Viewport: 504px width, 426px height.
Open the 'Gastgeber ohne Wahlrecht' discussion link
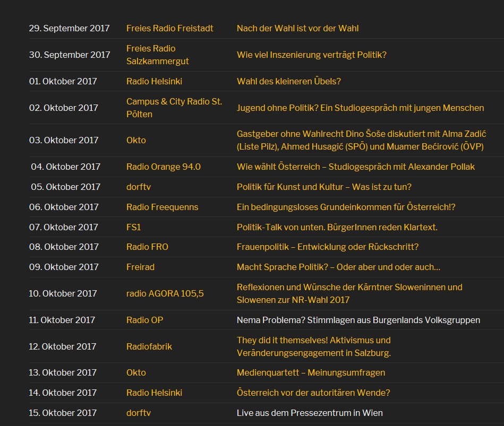point(361,140)
